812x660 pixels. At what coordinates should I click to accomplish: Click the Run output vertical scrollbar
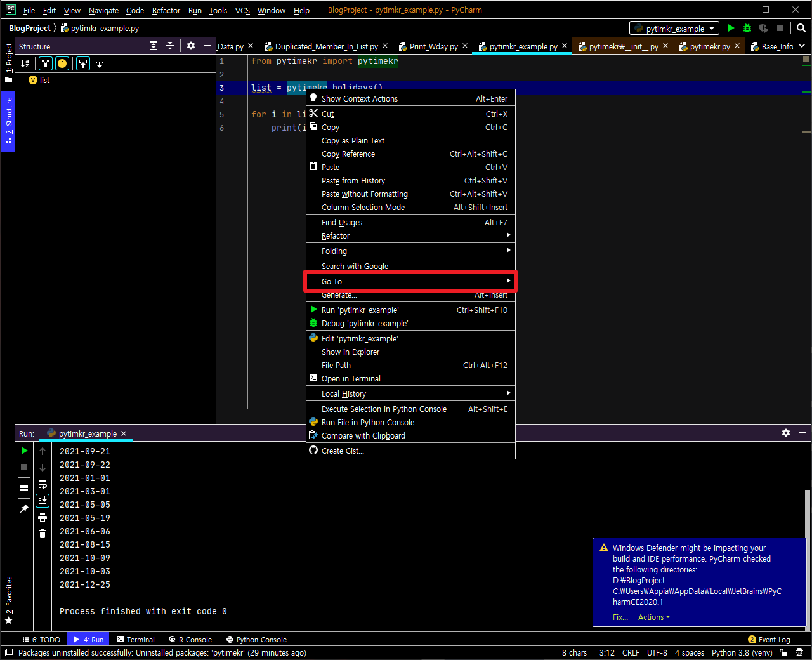point(807,559)
